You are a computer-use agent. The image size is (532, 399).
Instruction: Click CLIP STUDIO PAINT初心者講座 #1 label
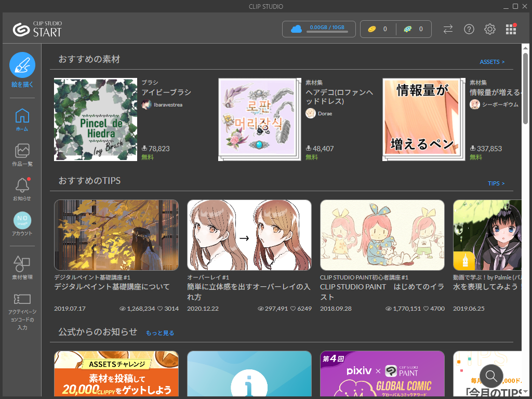click(364, 277)
